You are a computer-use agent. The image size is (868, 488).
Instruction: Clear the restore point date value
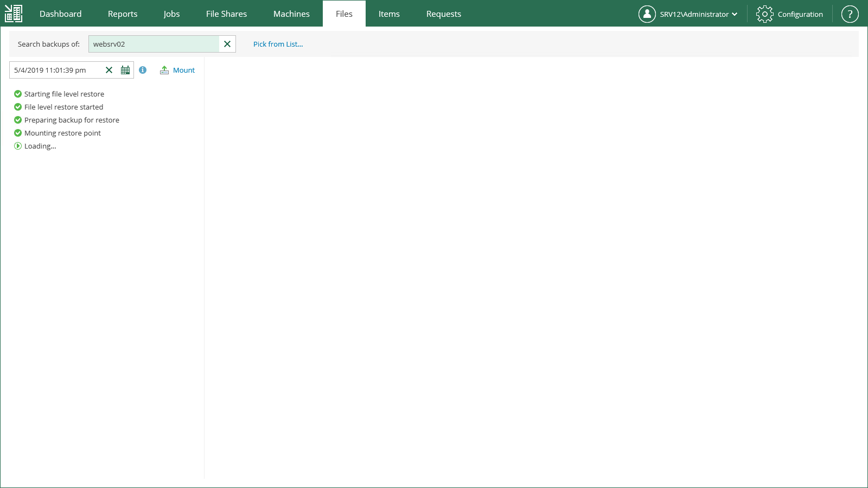click(109, 70)
